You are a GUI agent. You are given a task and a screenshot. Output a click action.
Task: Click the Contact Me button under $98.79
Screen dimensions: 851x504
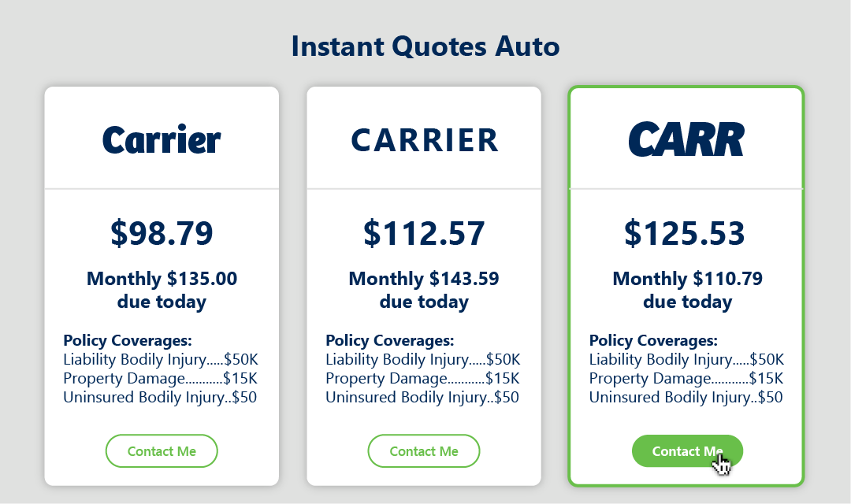coord(162,451)
